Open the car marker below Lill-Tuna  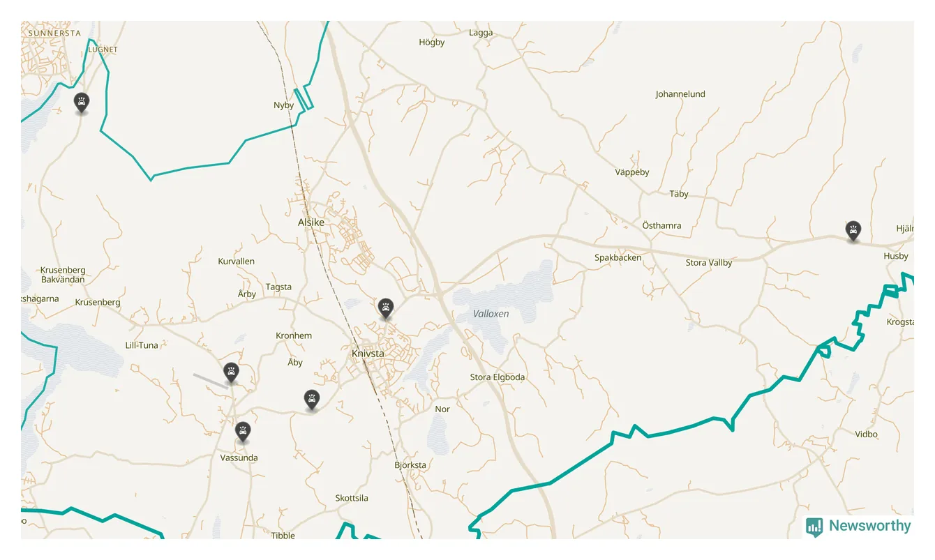231,373
